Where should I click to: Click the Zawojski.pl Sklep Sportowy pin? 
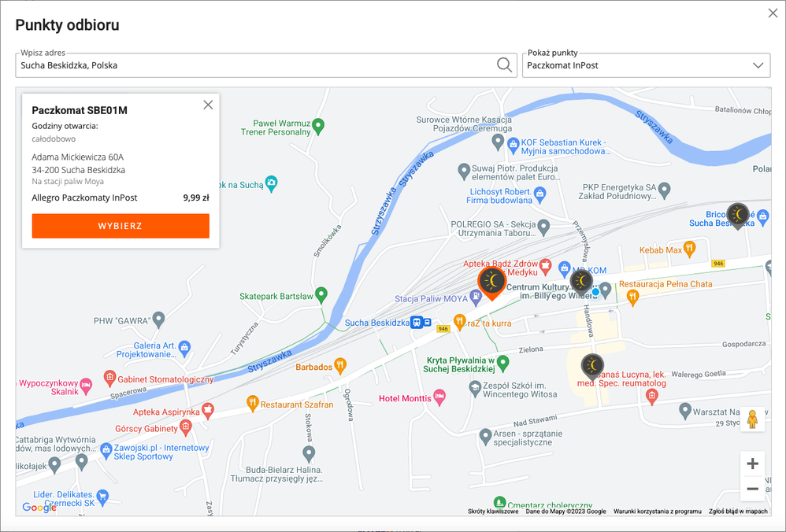106,450
